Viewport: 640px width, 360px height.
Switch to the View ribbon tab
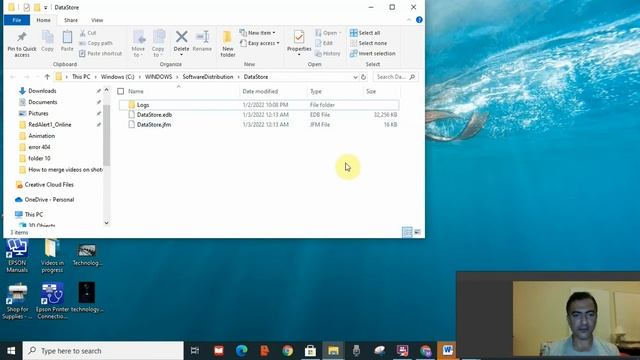(97, 20)
